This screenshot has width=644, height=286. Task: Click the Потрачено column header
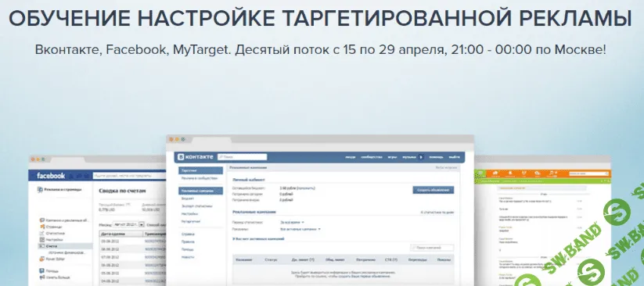(x=366, y=259)
